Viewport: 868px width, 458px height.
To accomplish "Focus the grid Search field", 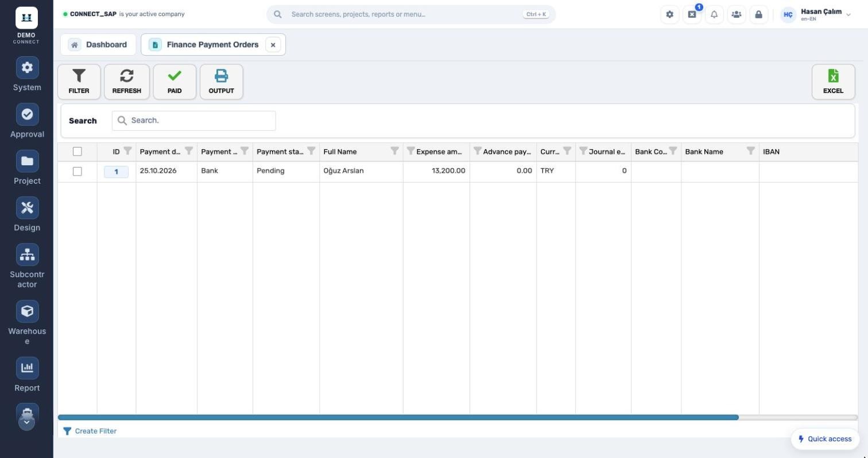I will click(194, 121).
